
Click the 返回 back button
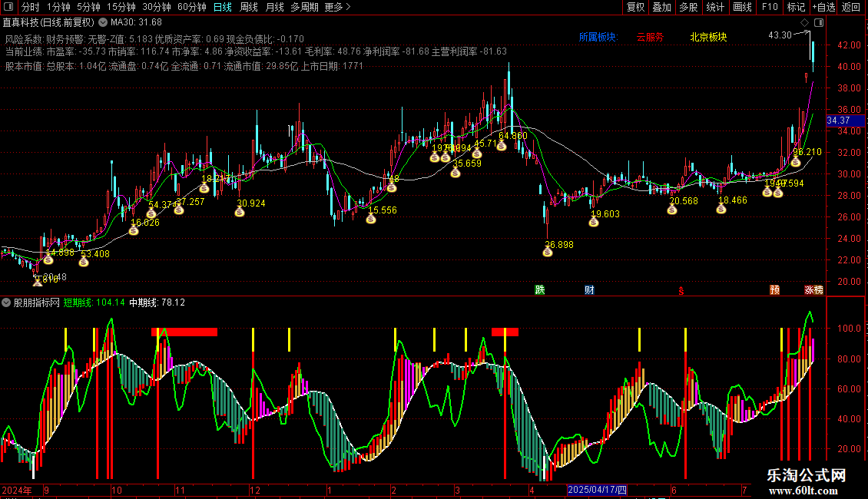coord(851,7)
